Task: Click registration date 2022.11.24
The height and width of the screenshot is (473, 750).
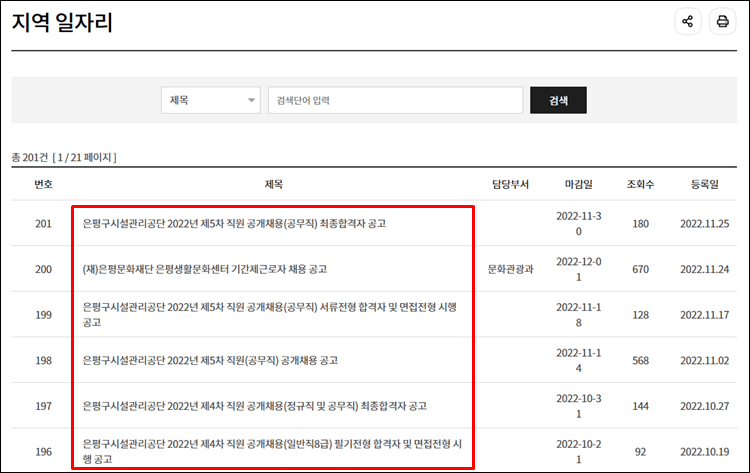Action: 705,269
